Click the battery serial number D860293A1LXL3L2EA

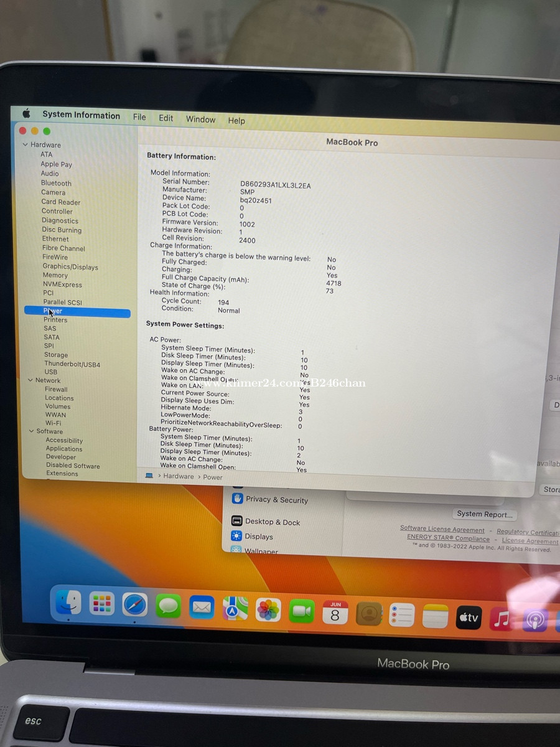click(275, 185)
